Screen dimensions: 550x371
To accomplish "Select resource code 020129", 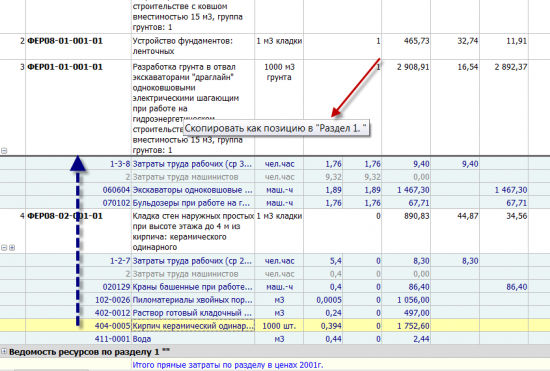I will (116, 287).
